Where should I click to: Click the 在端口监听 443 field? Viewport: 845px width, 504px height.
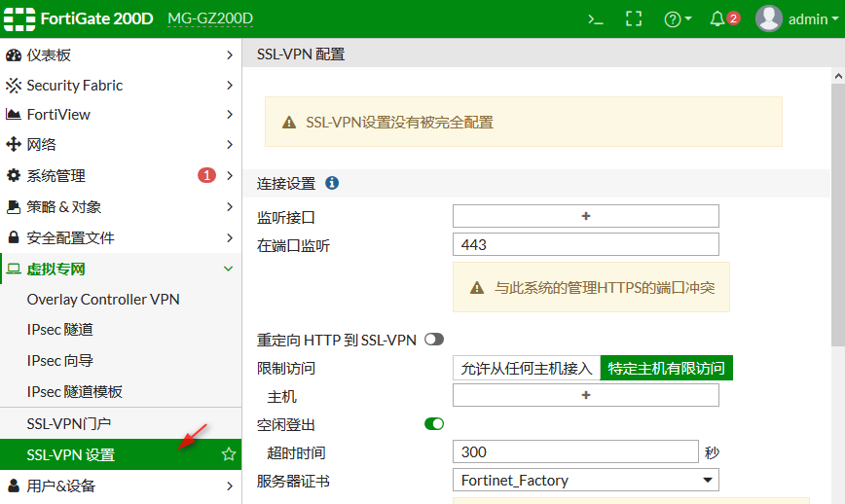(x=586, y=244)
